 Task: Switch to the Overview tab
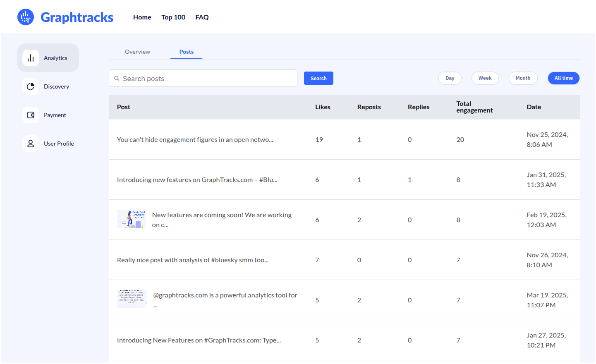[x=137, y=52]
